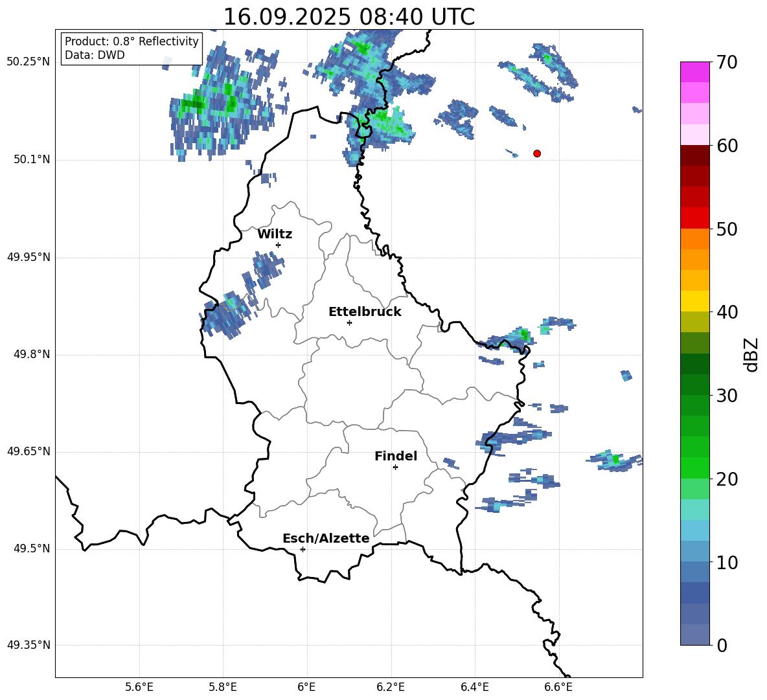Image resolution: width=767 pixels, height=700 pixels.
Task: Click the 49.5°N latitude label
Action: click(x=31, y=548)
